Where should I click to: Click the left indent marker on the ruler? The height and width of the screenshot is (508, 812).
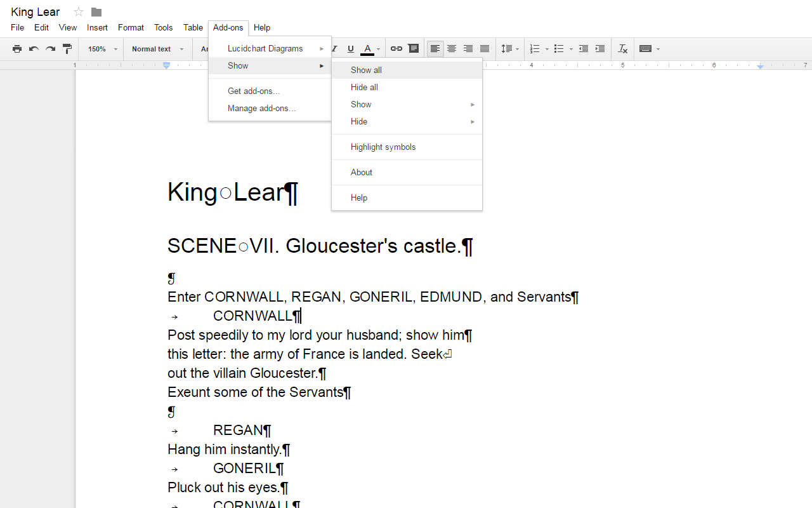pyautogui.click(x=167, y=65)
